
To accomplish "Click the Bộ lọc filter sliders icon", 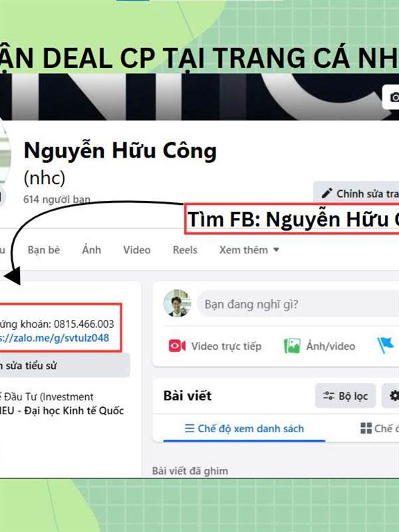I will pos(329,396).
